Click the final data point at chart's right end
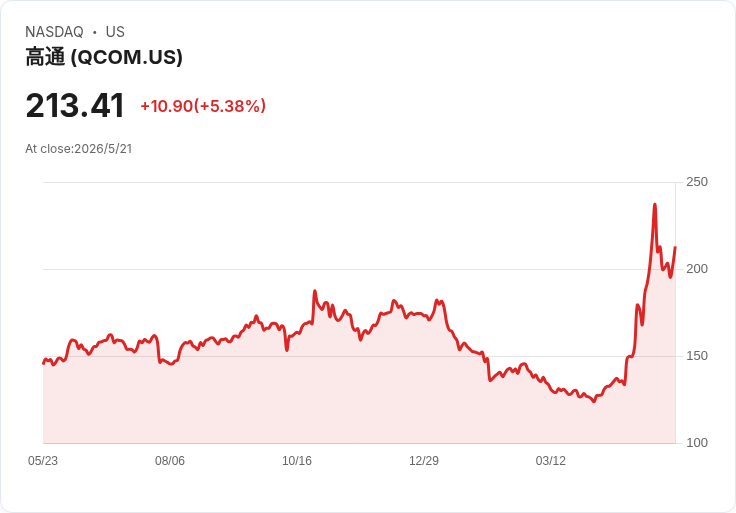736x513 pixels. click(675, 247)
